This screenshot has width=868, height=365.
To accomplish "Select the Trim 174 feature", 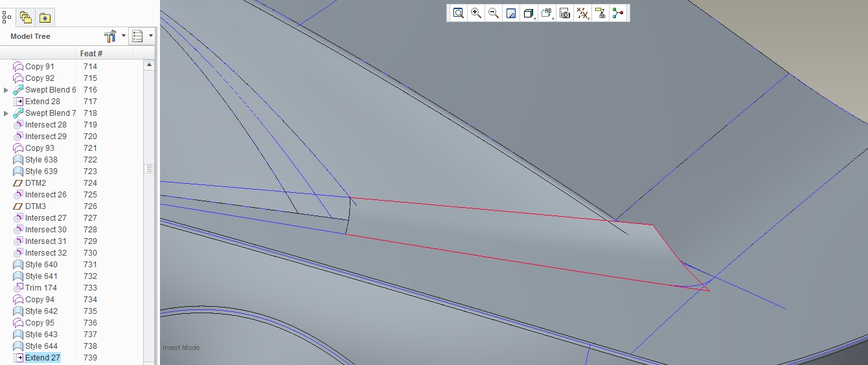I will point(41,288).
